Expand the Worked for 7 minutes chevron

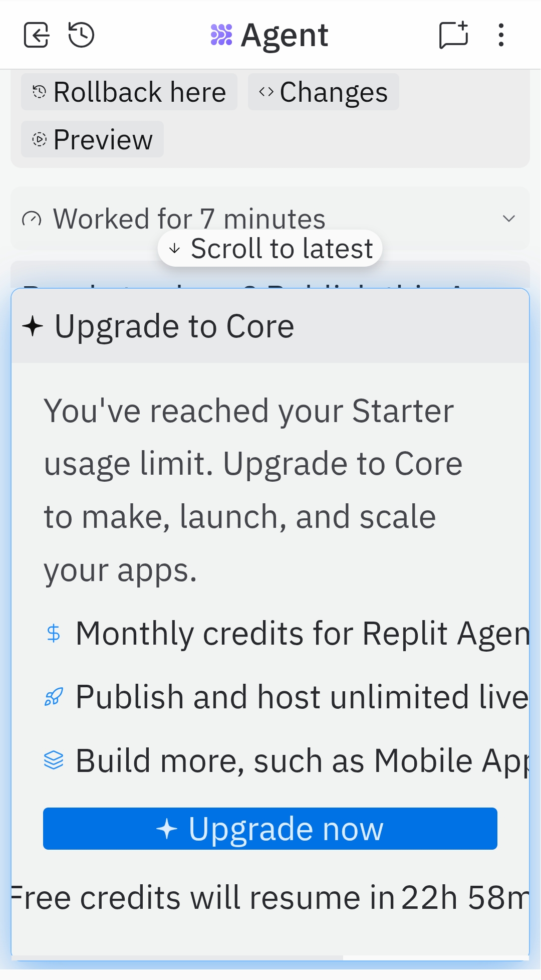(509, 219)
